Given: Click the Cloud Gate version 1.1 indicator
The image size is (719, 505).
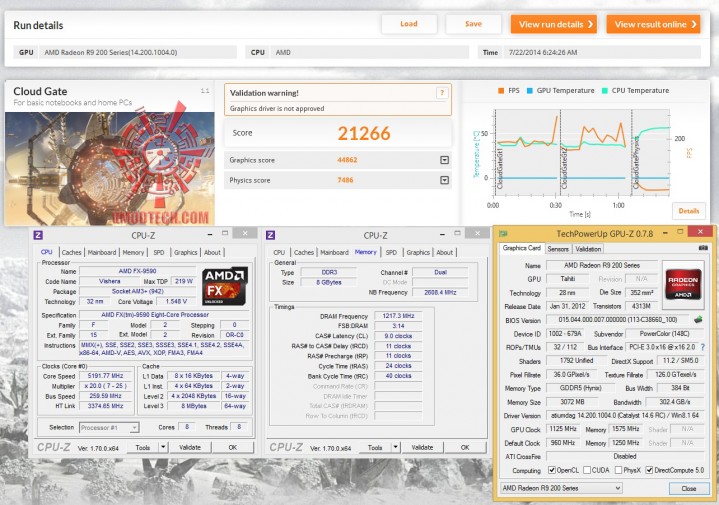Looking at the screenshot, I should point(205,91).
